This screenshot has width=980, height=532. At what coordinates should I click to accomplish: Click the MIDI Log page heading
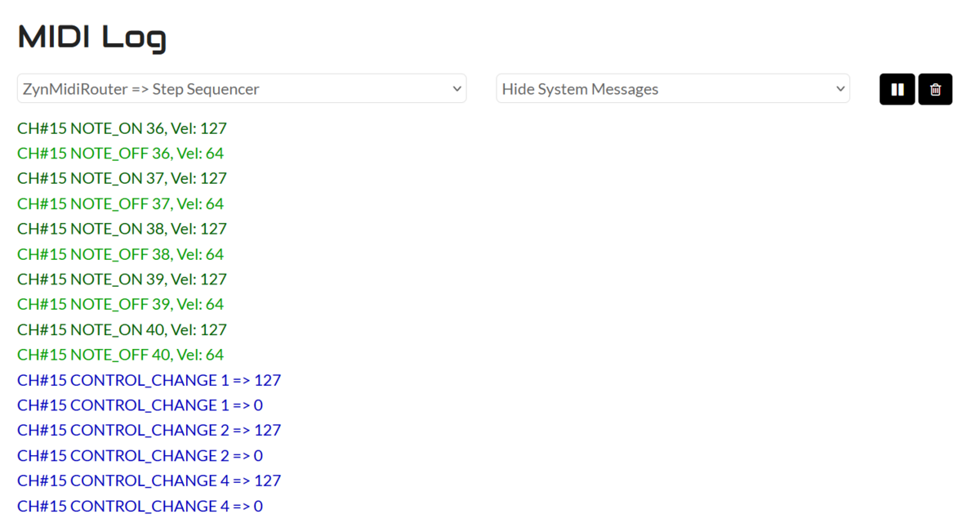coord(91,38)
